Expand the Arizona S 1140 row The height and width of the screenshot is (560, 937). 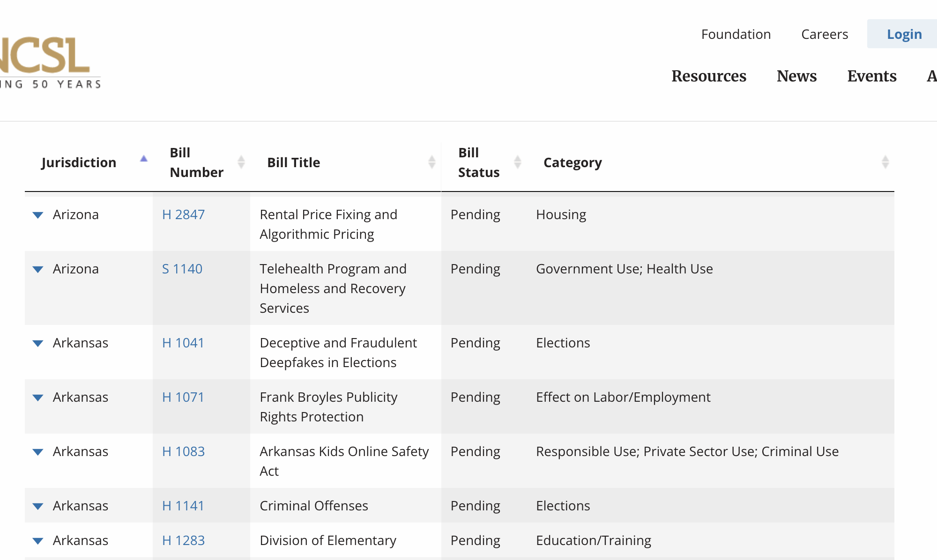[x=38, y=269]
